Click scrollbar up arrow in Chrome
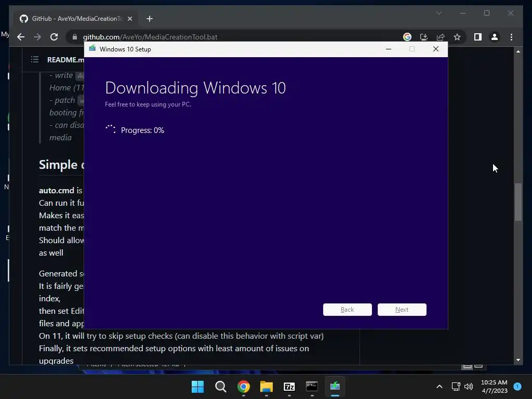The width and height of the screenshot is (532, 399). pyautogui.click(x=518, y=51)
